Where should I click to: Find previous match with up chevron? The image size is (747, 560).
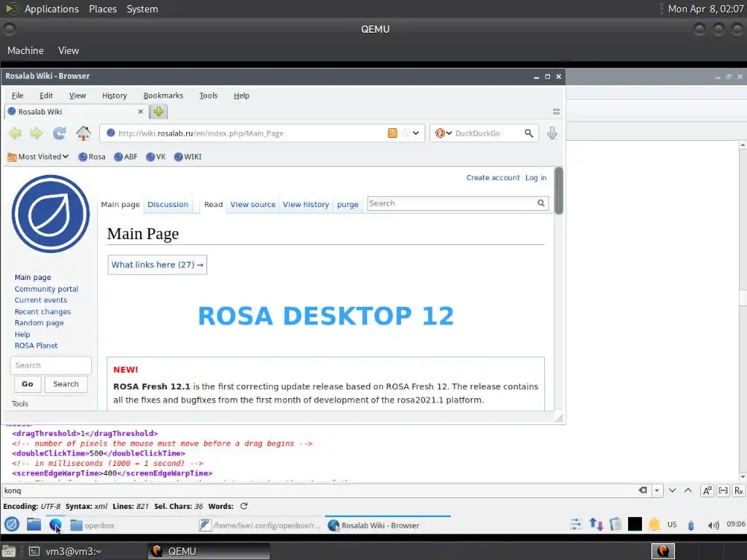688,491
